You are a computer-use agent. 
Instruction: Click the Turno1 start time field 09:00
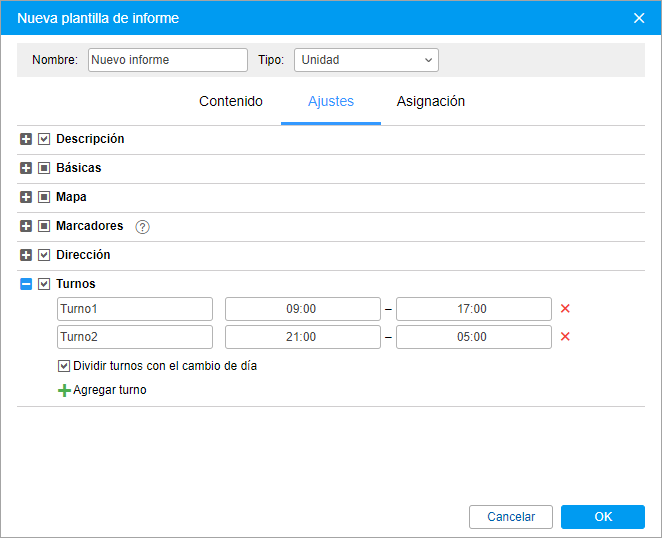point(303,309)
